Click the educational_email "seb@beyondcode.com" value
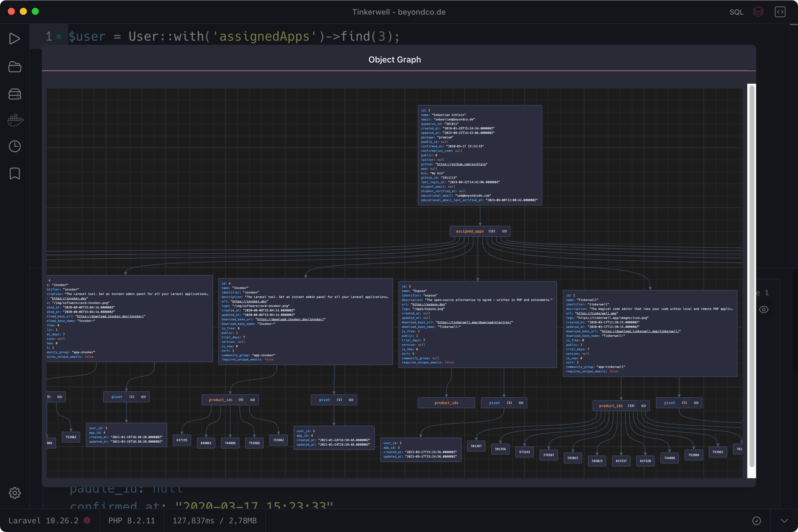This screenshot has height=532, width=798. point(473,196)
